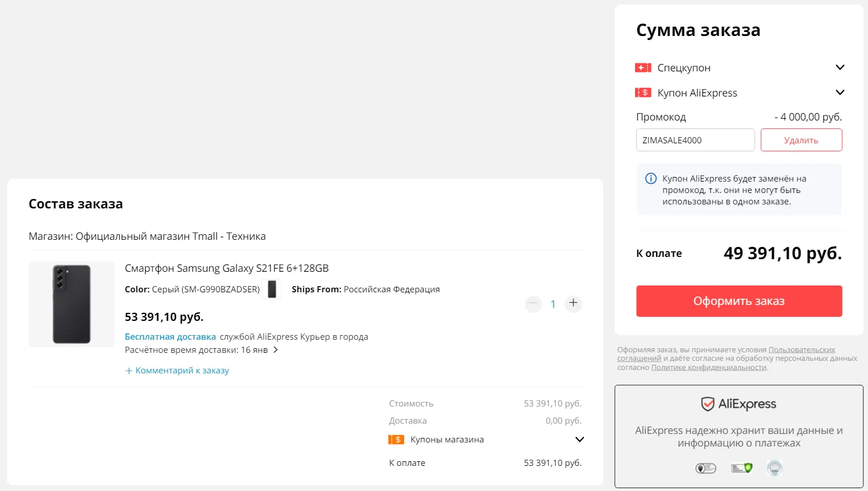Click the Купон AliExpress coupon icon
Image resolution: width=868 pixels, height=491 pixels.
[x=643, y=92]
